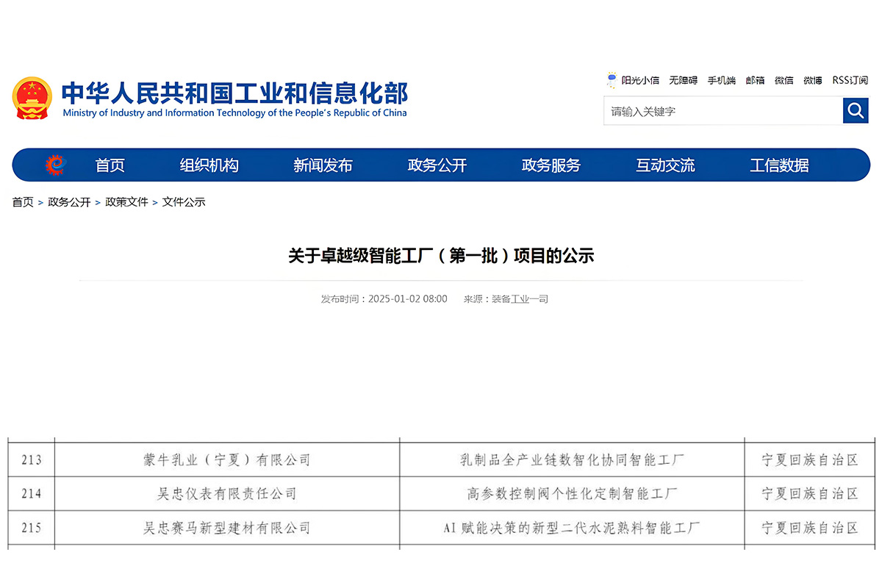Click 文件公示 in the breadcrumb trail
Screen dimensions: 882x588
coord(184,202)
